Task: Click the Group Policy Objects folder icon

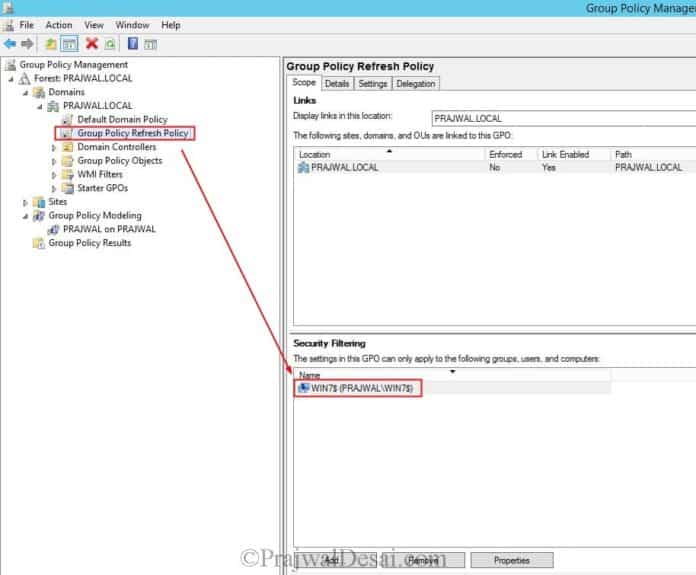Action: (x=67, y=161)
